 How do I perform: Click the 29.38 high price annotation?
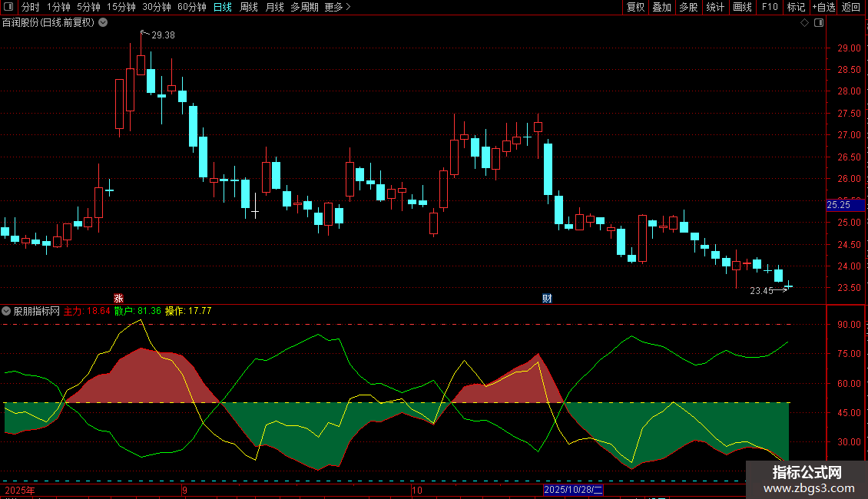point(163,35)
